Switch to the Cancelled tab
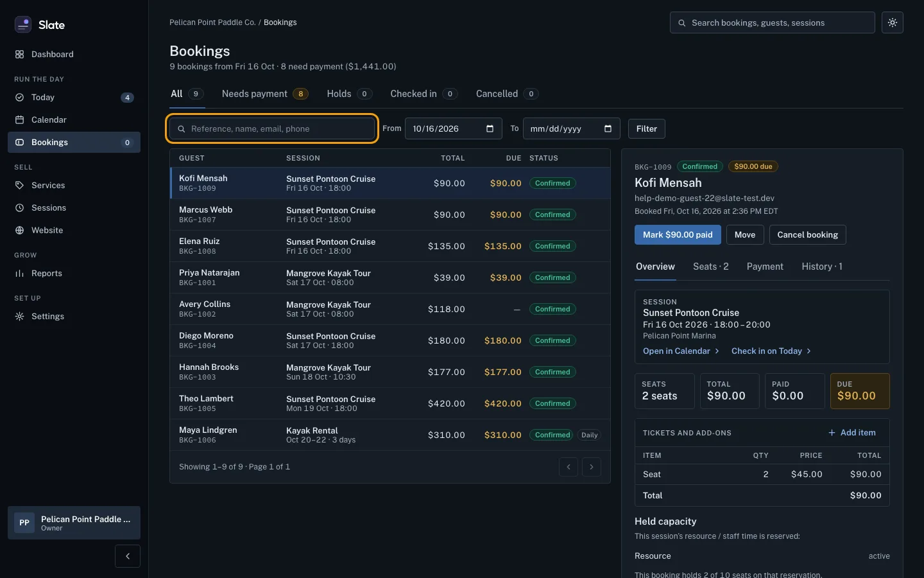Image resolution: width=924 pixels, height=578 pixels. (507, 94)
